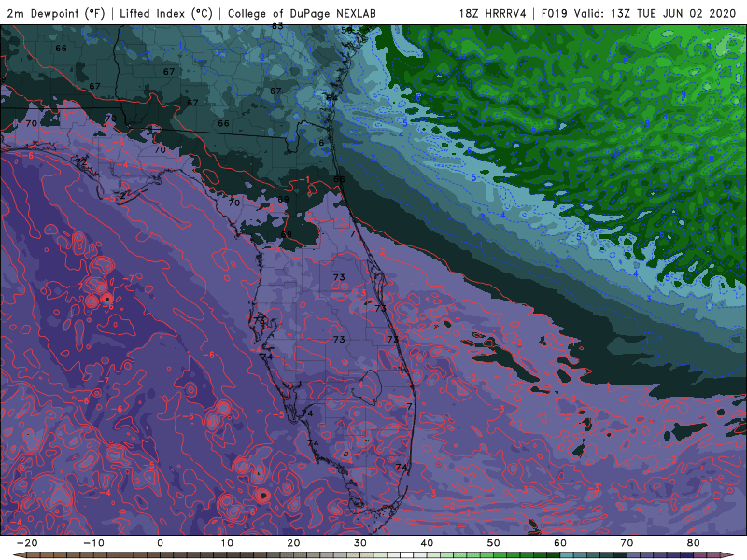Click the "18Z HRRRV4" model run label
The width and height of the screenshot is (747, 560).
click(x=493, y=13)
